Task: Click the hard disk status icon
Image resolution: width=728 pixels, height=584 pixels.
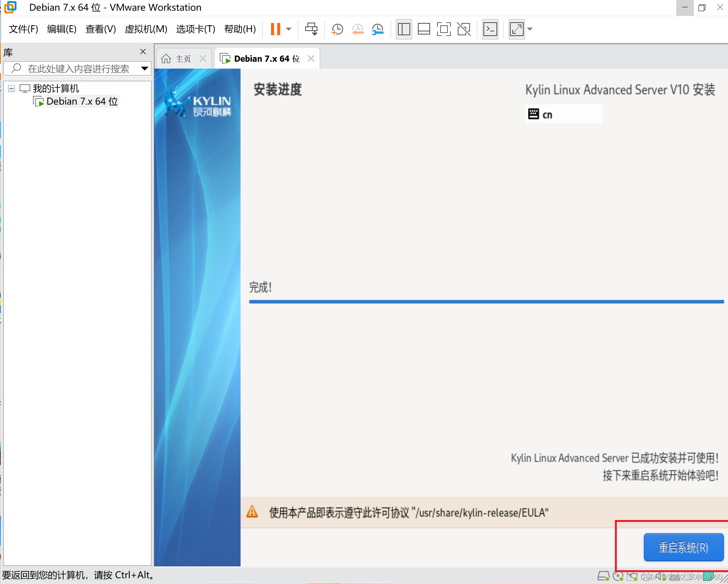Action: pos(603,576)
